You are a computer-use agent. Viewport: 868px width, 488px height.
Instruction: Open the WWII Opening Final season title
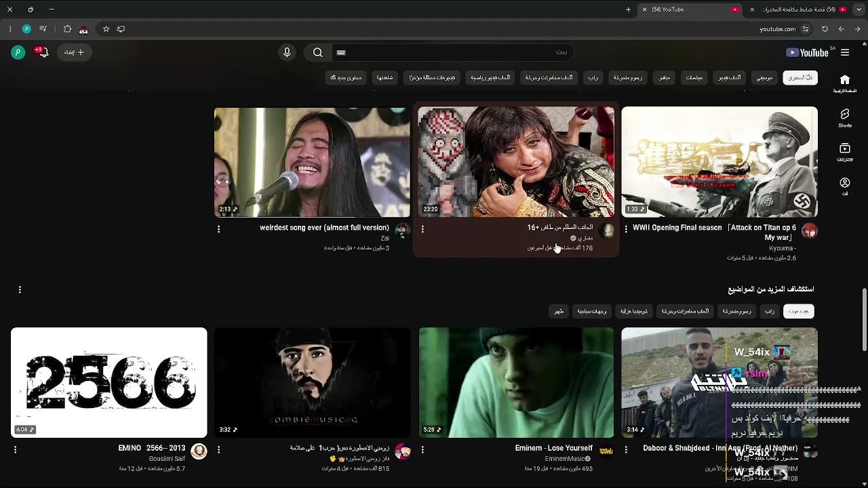[x=714, y=232]
